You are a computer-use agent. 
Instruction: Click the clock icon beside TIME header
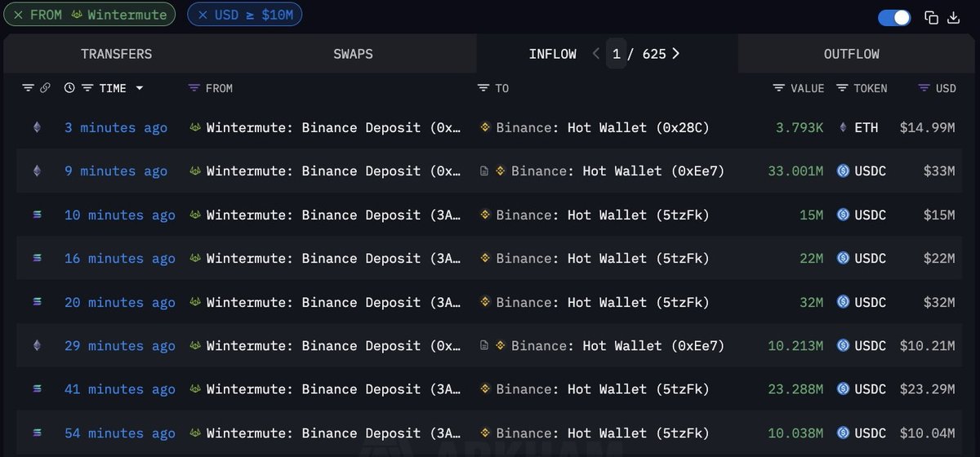pyautogui.click(x=69, y=88)
